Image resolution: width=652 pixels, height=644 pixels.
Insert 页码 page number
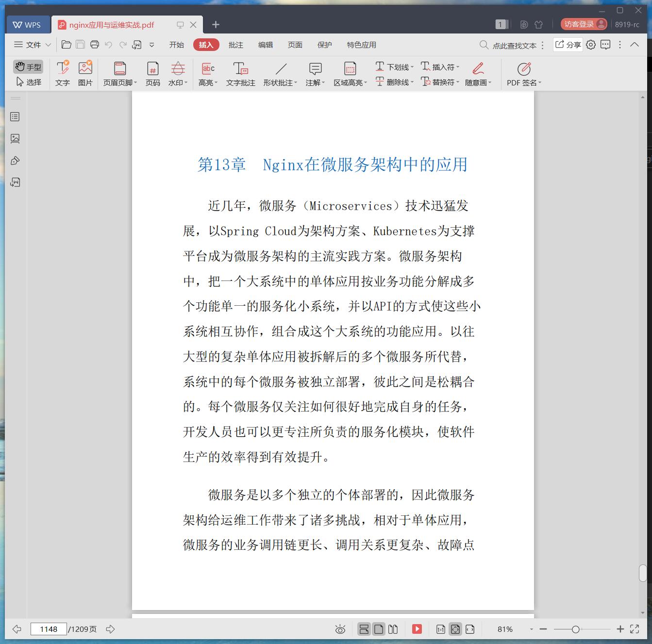[153, 74]
